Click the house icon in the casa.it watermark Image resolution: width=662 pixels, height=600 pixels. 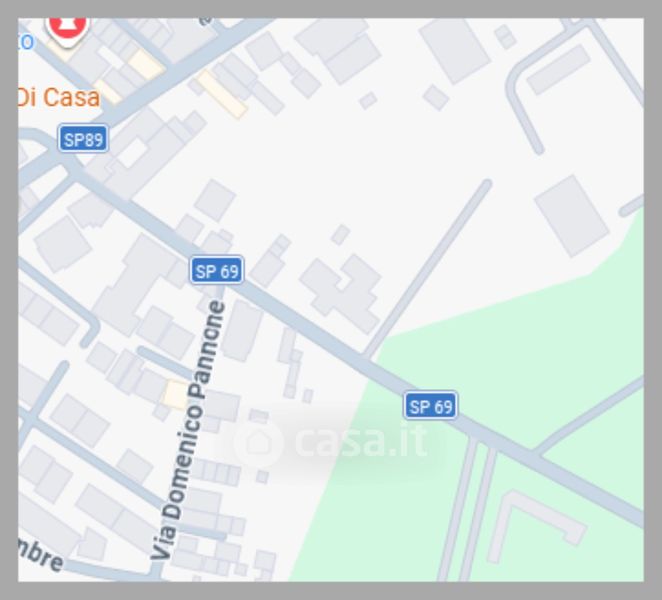click(258, 442)
